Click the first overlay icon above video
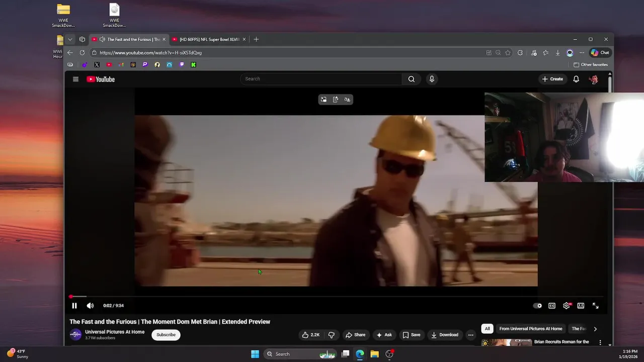This screenshot has height=362, width=644. click(324, 100)
